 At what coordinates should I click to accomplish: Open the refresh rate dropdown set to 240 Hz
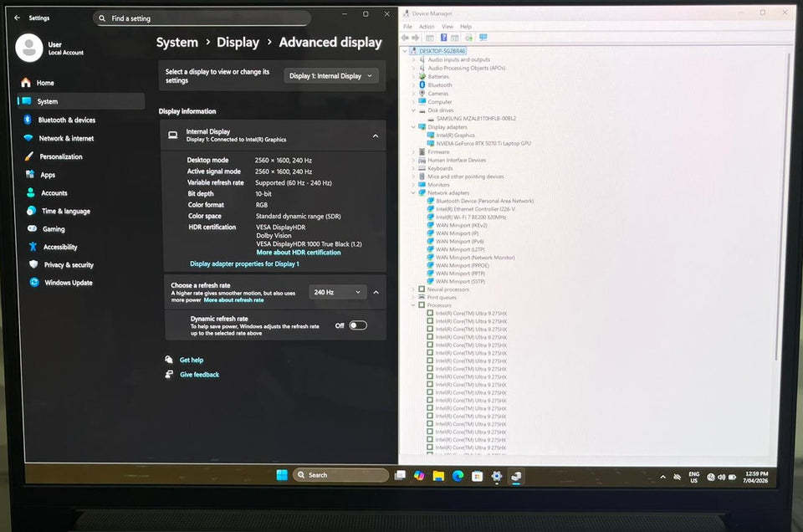(x=337, y=292)
